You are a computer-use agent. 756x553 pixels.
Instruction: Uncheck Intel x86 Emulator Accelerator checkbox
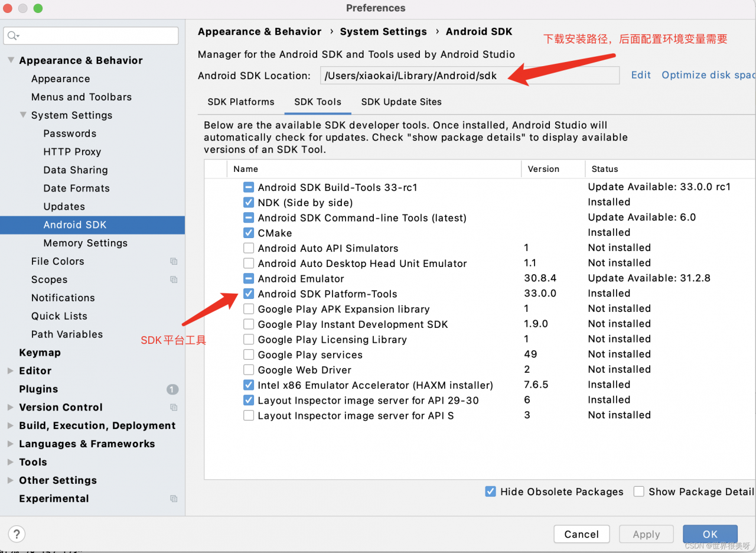tap(249, 385)
